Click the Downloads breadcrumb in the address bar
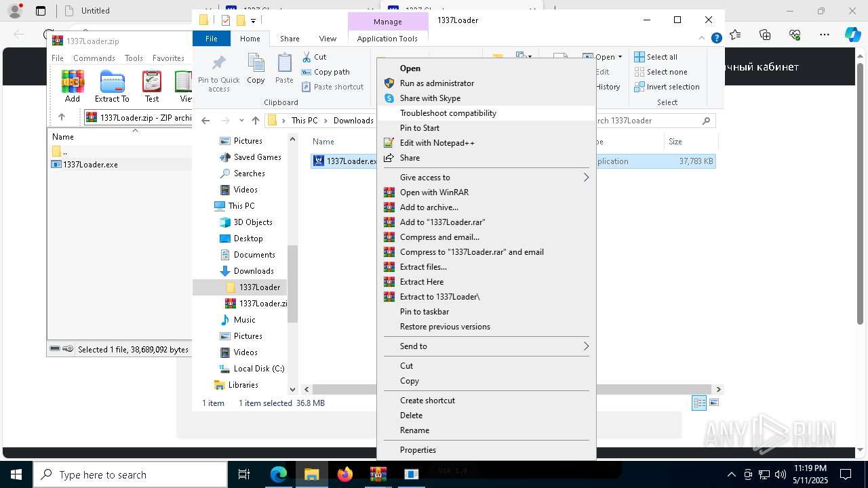This screenshot has height=488, width=868. [x=353, y=121]
